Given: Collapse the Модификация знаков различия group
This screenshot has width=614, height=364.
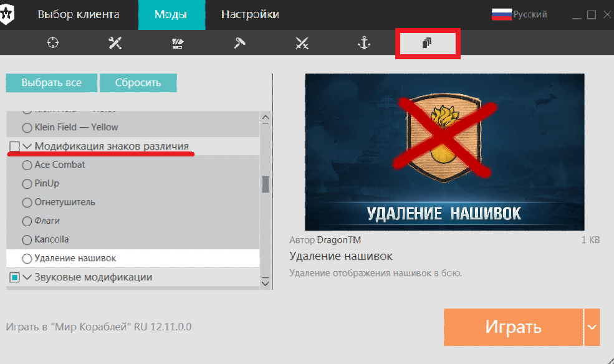Looking at the screenshot, I should [x=27, y=146].
